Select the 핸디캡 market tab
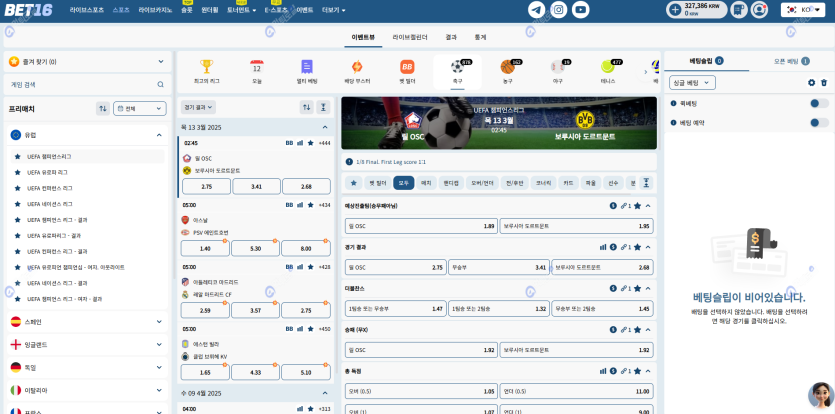 (452, 183)
